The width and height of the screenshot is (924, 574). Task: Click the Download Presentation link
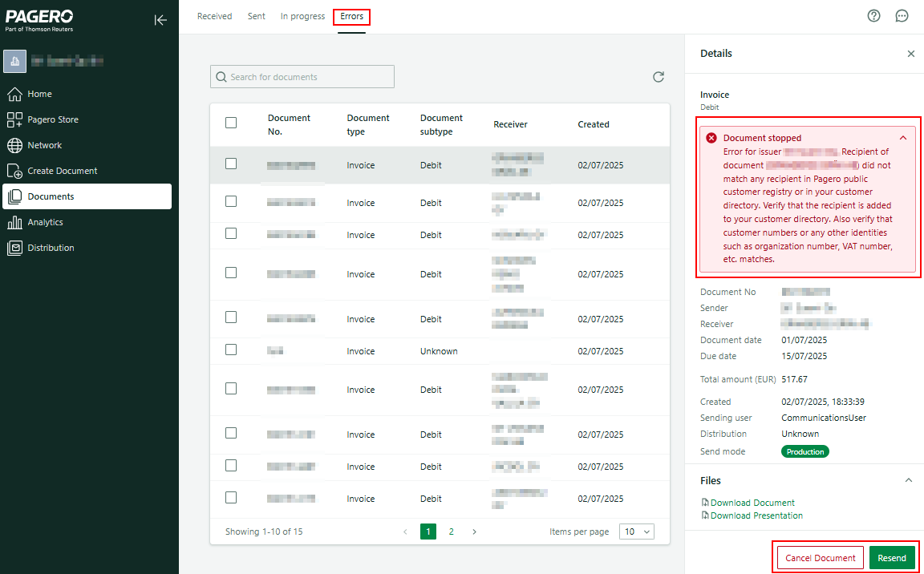(x=756, y=515)
